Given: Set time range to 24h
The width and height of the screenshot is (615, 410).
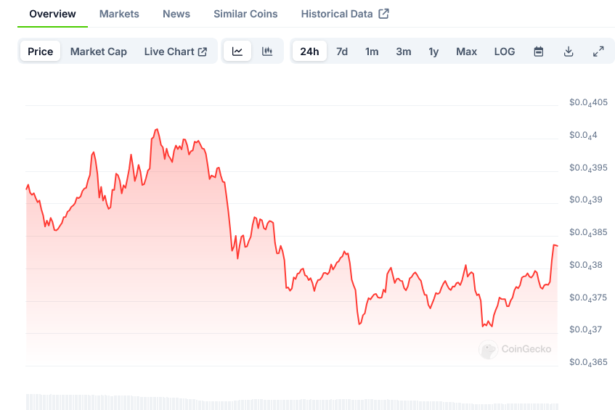Looking at the screenshot, I should (x=310, y=51).
